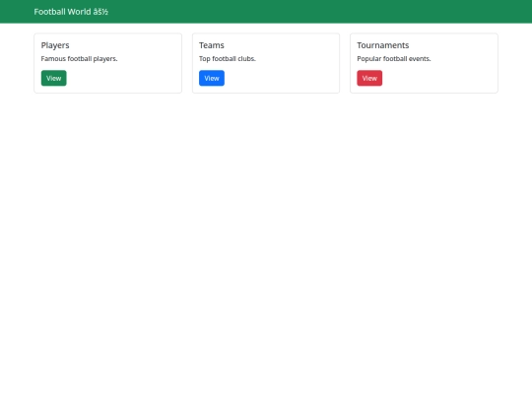Click the Football World brand link

click(71, 12)
